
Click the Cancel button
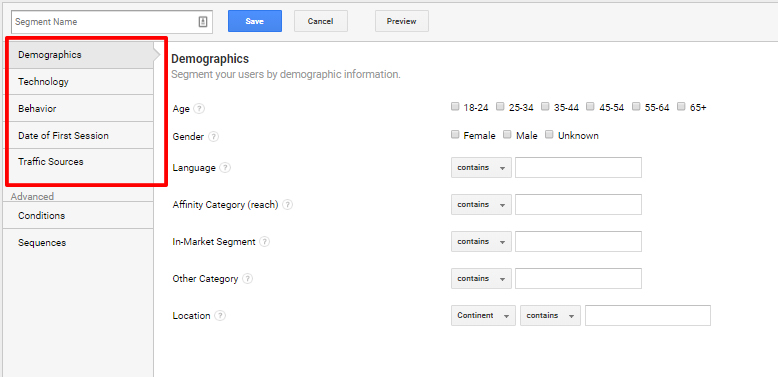point(321,21)
